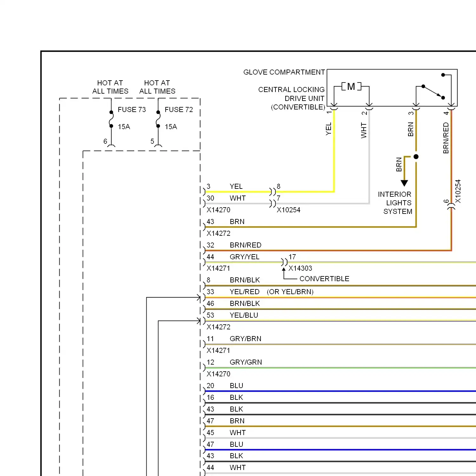This screenshot has width=476, height=476.
Task: Click BRN label at pin 47
Action: [x=237, y=421]
